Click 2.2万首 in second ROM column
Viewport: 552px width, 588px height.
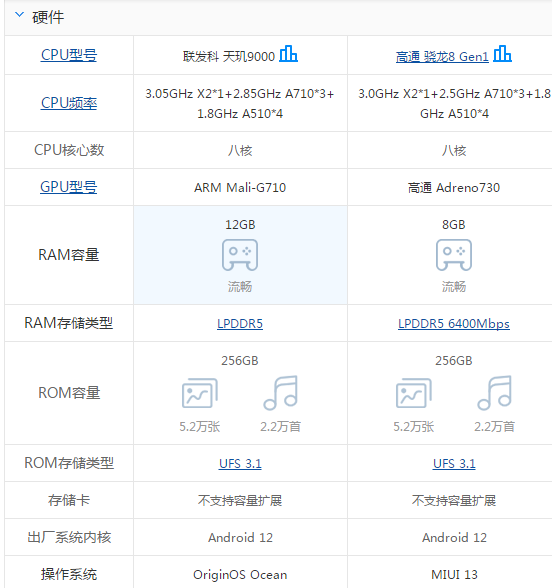coord(494,427)
